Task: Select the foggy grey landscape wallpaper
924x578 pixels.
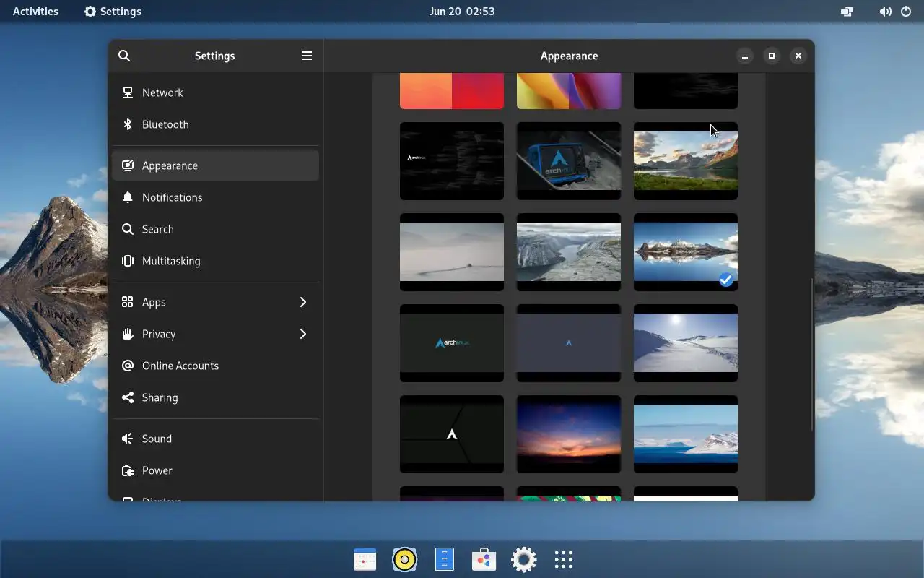Action: point(452,252)
